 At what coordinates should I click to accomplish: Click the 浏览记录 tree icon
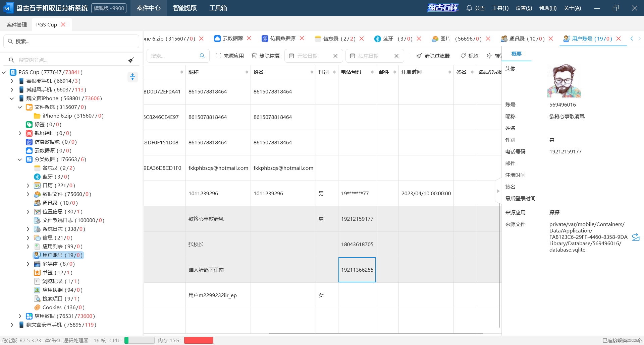click(37, 281)
